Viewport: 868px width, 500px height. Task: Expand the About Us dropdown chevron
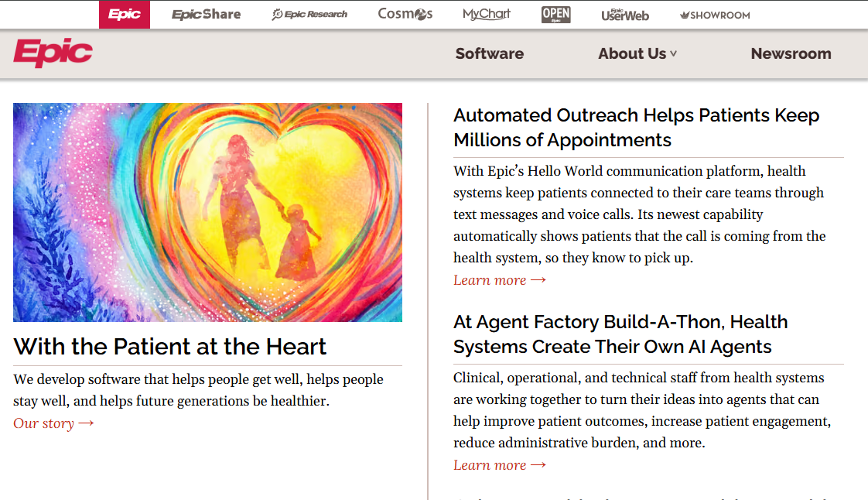[x=673, y=53]
